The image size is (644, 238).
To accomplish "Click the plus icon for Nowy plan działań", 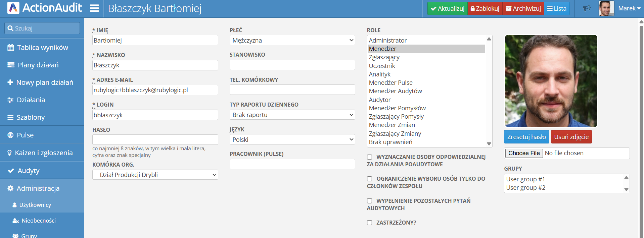I will point(10,82).
